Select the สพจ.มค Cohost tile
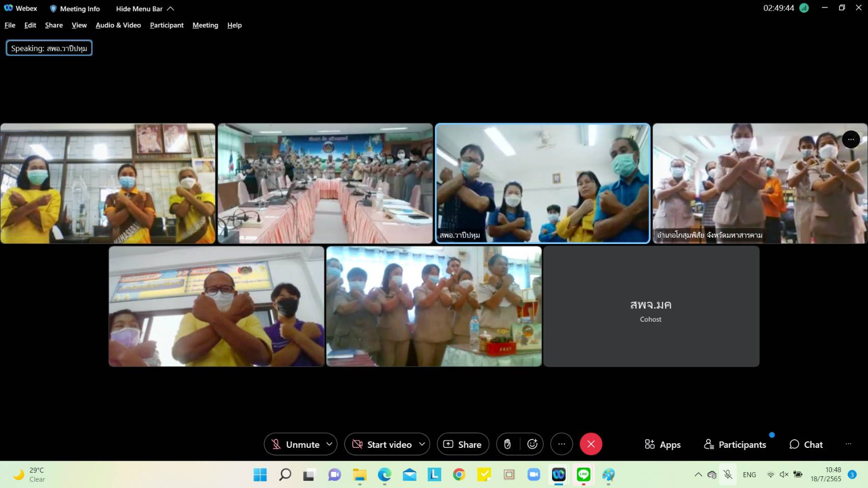The image size is (868, 488). point(651,307)
